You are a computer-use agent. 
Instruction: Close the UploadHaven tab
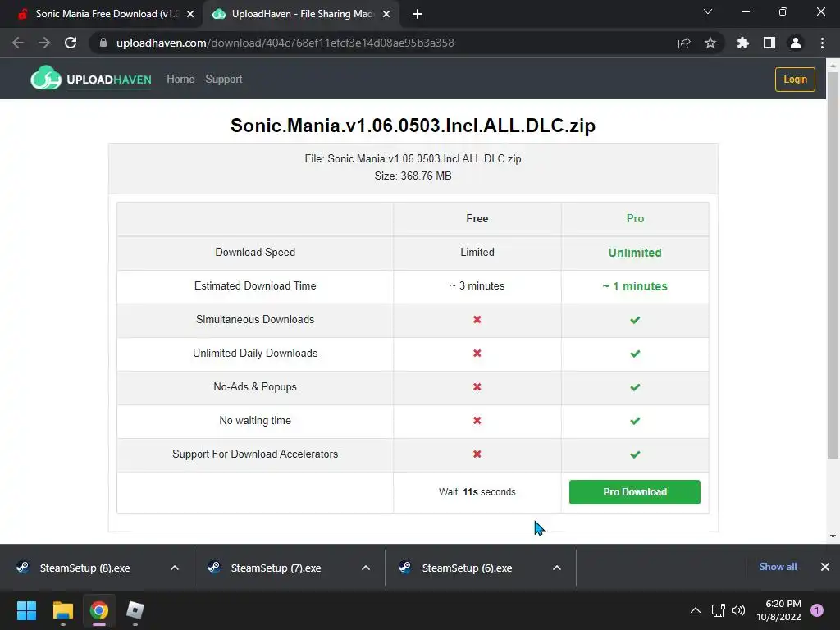coord(386,14)
